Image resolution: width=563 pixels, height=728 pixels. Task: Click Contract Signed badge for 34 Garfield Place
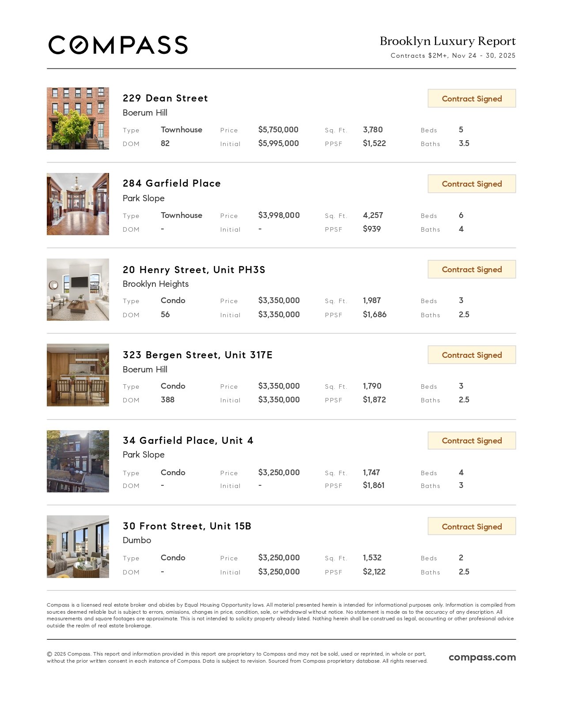(x=472, y=441)
